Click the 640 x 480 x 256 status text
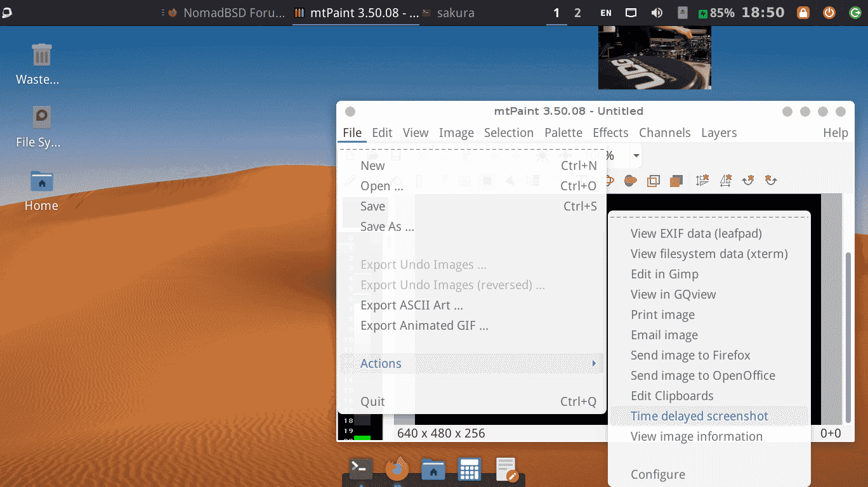The image size is (868, 487). (x=441, y=434)
